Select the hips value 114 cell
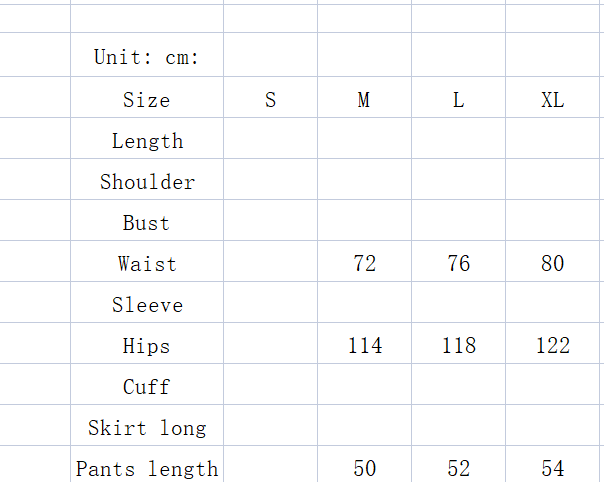 (364, 346)
